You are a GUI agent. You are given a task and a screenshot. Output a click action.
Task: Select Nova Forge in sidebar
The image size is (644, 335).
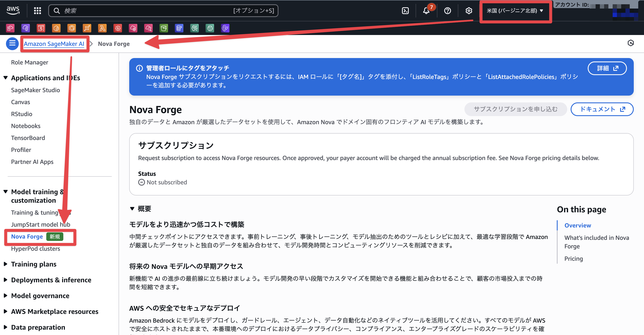[x=27, y=236]
